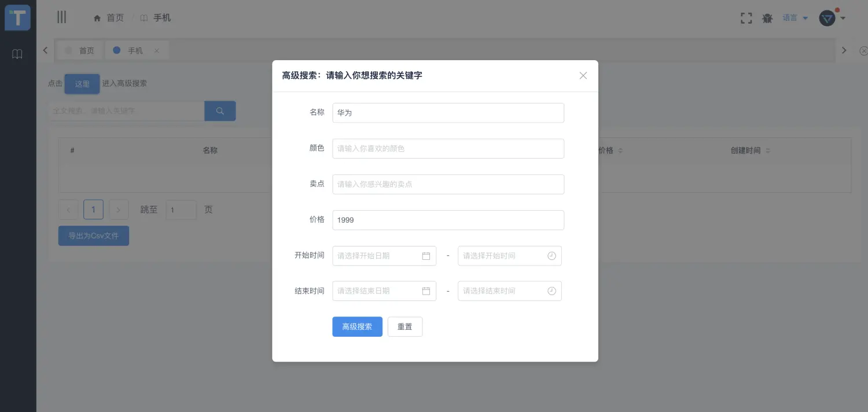Click the clock icon in end time
Image resolution: width=868 pixels, height=412 pixels.
pos(551,291)
